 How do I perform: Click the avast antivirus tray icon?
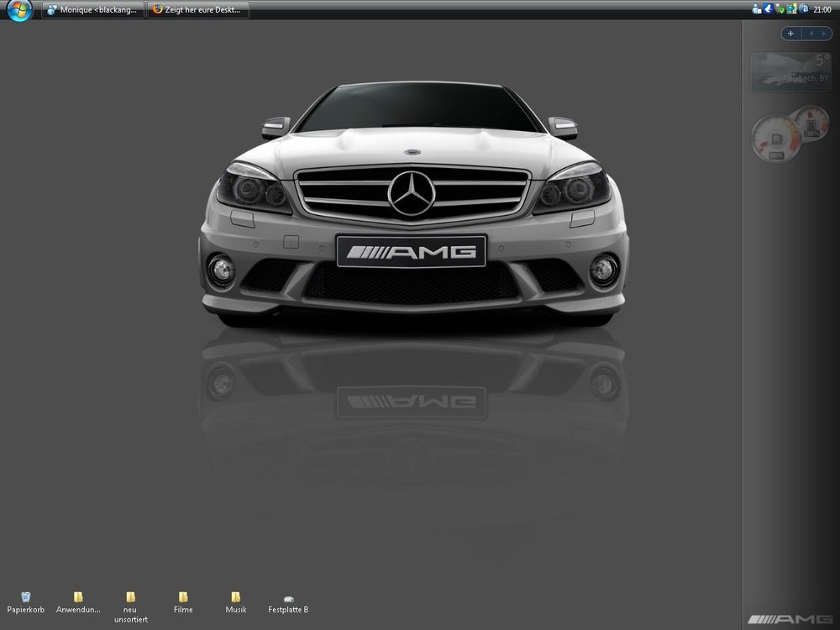coord(804,8)
